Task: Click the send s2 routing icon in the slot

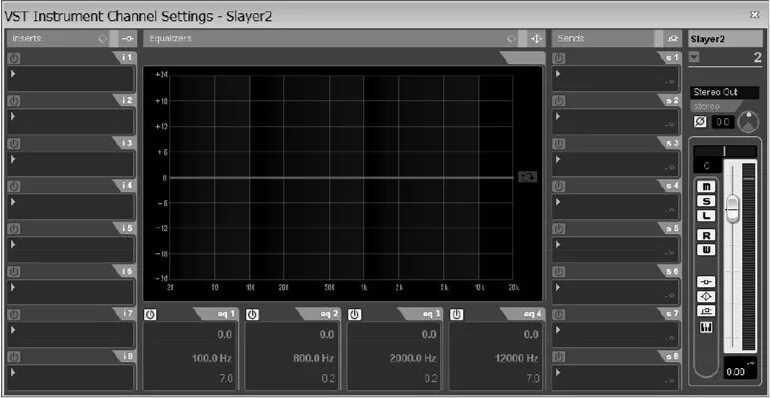Action: (669, 125)
